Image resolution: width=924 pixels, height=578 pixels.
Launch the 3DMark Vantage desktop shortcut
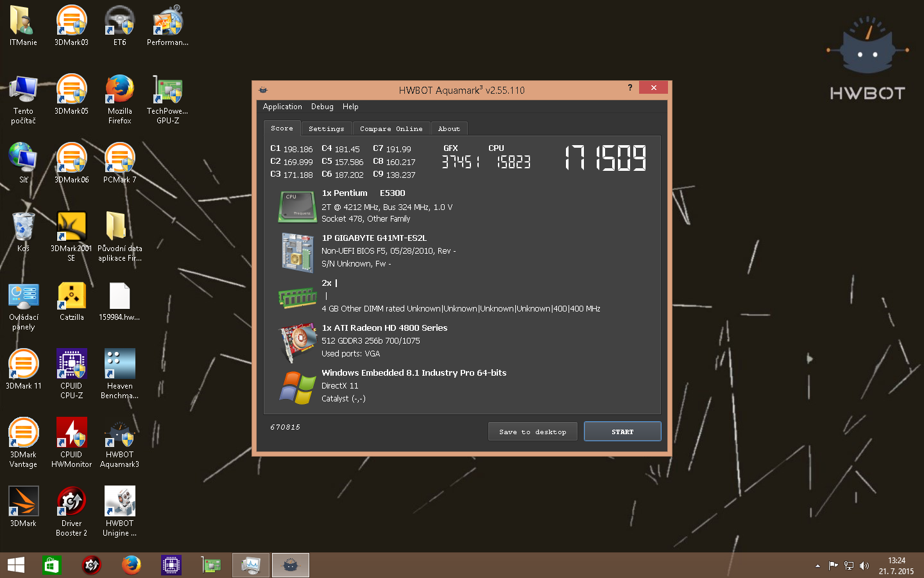23,442
